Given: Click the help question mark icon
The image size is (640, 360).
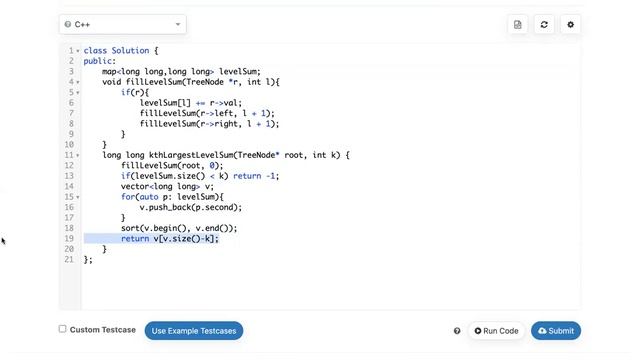Looking at the screenshot, I should [457, 331].
